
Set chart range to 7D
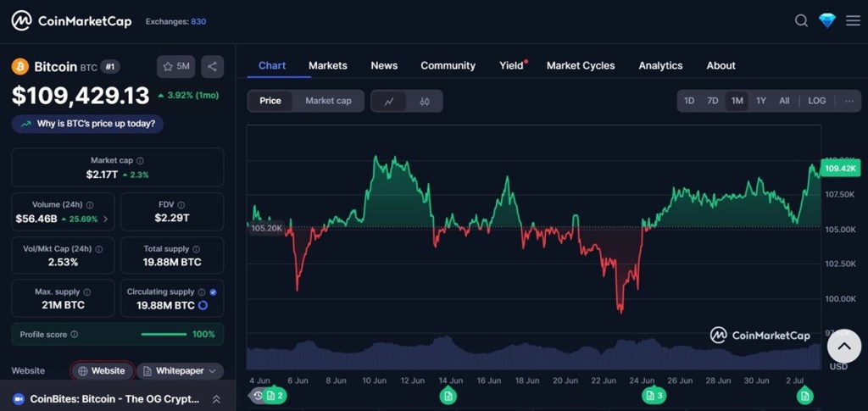713,101
